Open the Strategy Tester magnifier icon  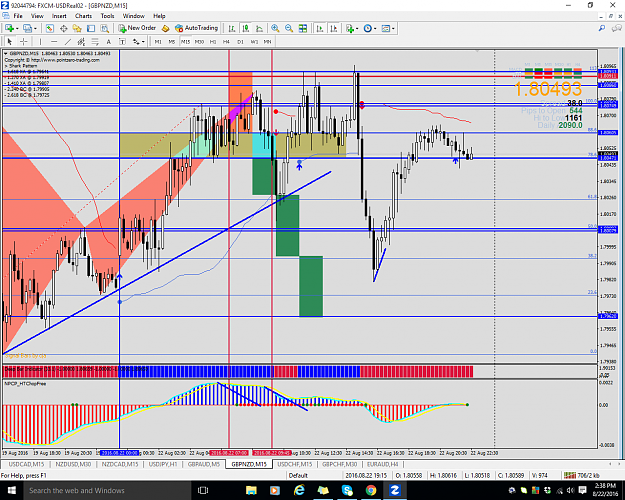[x=104, y=28]
